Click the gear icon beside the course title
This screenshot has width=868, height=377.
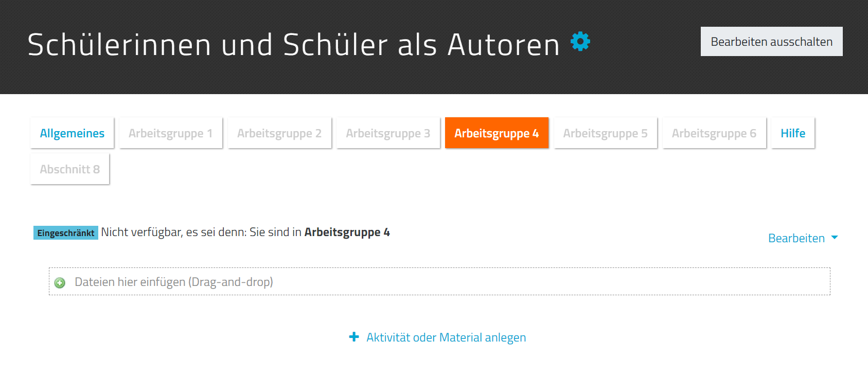point(580,42)
